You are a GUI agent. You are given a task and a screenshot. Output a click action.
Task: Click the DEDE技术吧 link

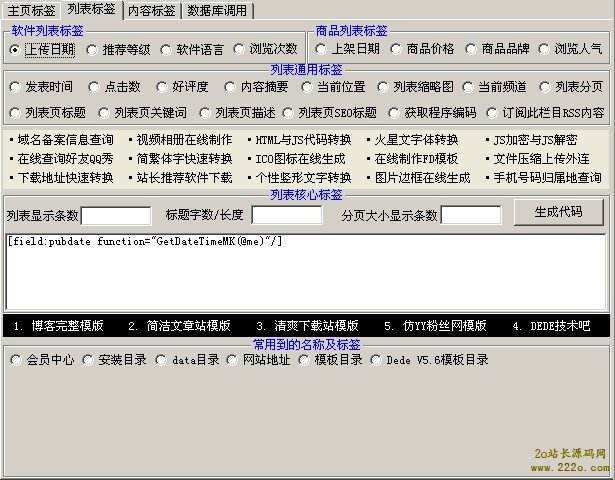[x=560, y=326]
